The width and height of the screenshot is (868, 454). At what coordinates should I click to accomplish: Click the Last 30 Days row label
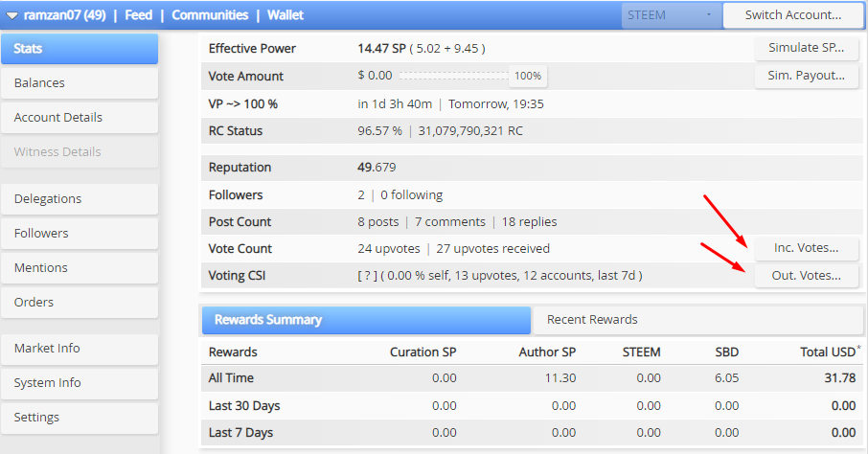[244, 406]
